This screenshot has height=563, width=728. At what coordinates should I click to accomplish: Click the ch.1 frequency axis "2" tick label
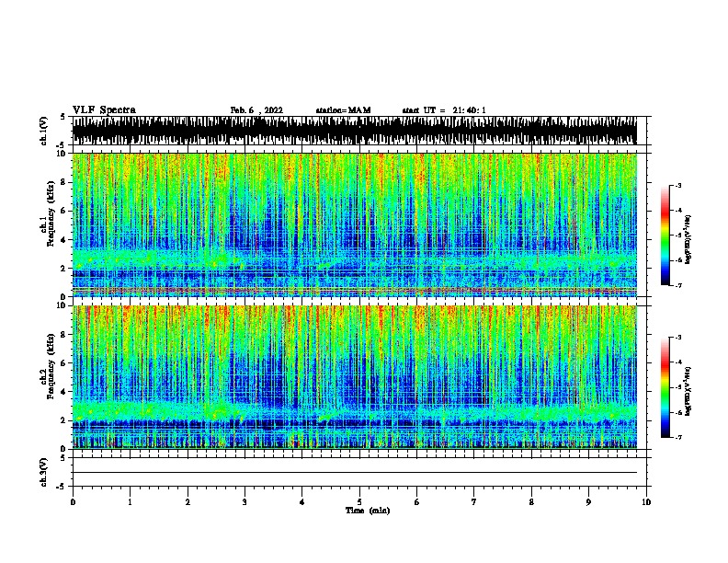coord(64,269)
